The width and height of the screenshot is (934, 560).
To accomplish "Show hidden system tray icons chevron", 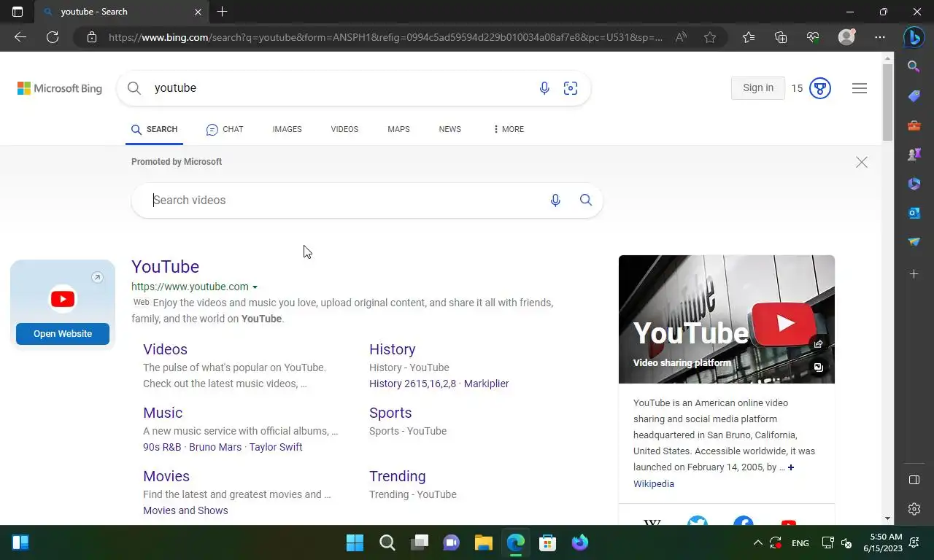I will (757, 542).
